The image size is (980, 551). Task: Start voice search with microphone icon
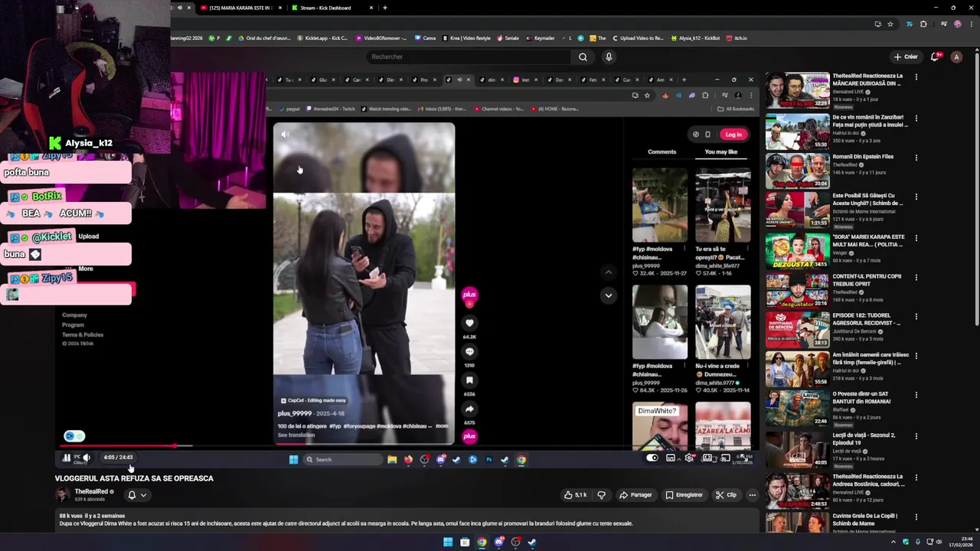(609, 57)
